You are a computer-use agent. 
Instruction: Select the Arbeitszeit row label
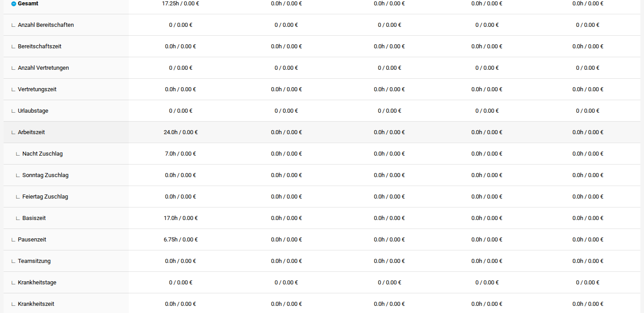tap(31, 132)
